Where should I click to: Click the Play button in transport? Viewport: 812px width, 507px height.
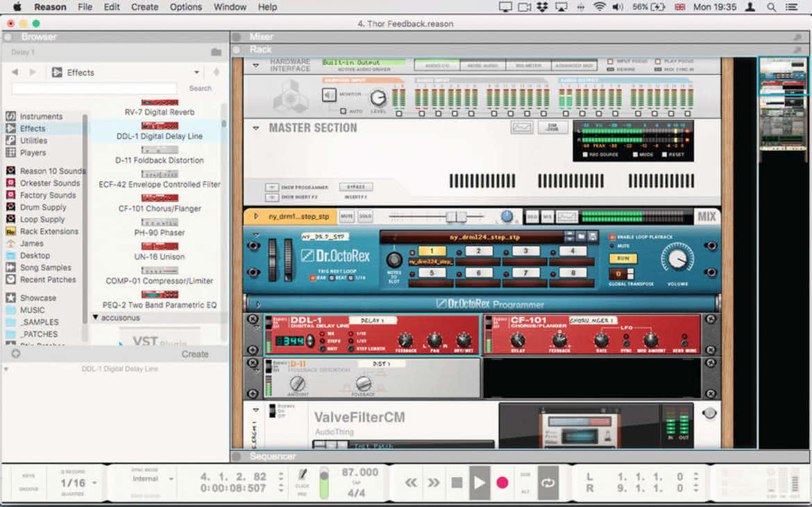coord(480,483)
